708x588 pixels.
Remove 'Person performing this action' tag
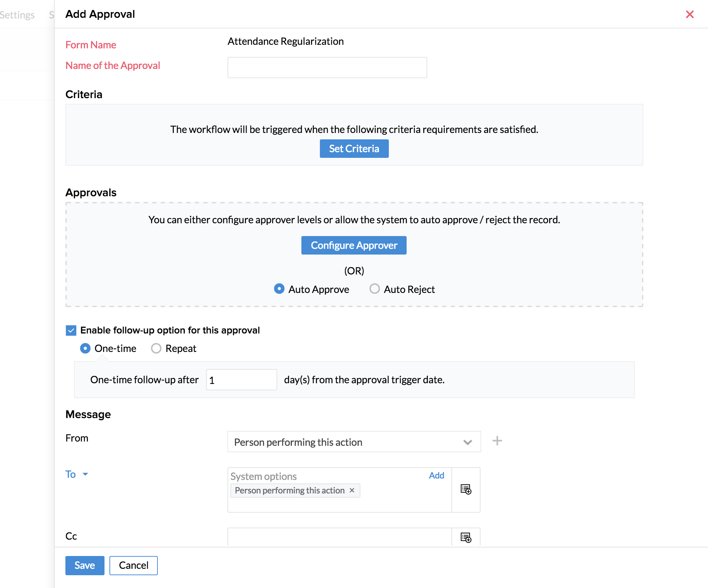tap(352, 490)
